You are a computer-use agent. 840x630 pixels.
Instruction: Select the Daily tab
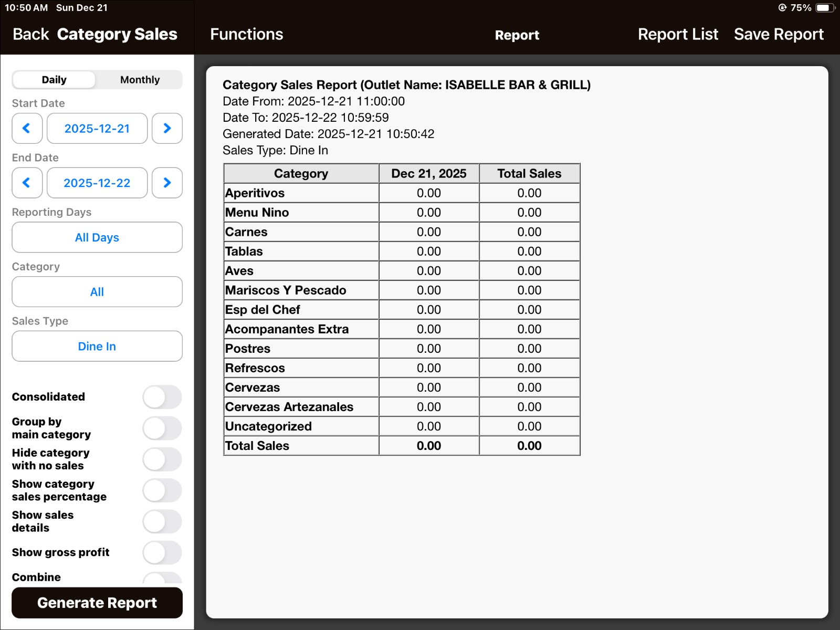pyautogui.click(x=54, y=80)
